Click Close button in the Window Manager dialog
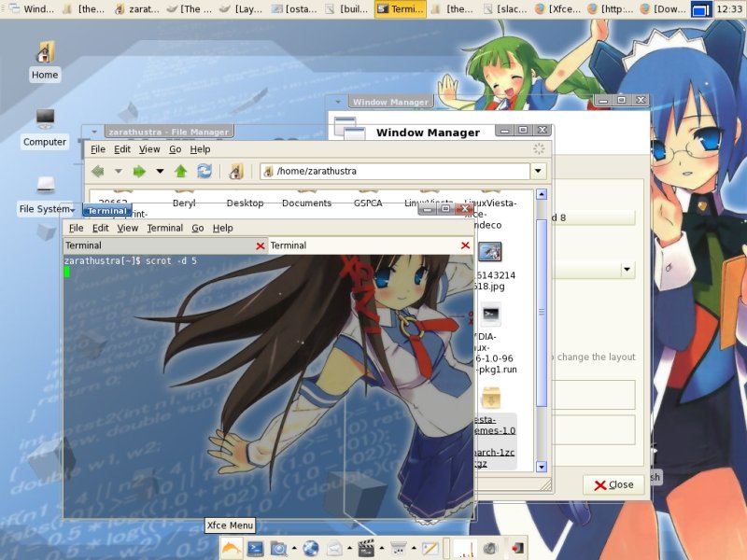Screen dimensions: 747x560 click(x=613, y=484)
